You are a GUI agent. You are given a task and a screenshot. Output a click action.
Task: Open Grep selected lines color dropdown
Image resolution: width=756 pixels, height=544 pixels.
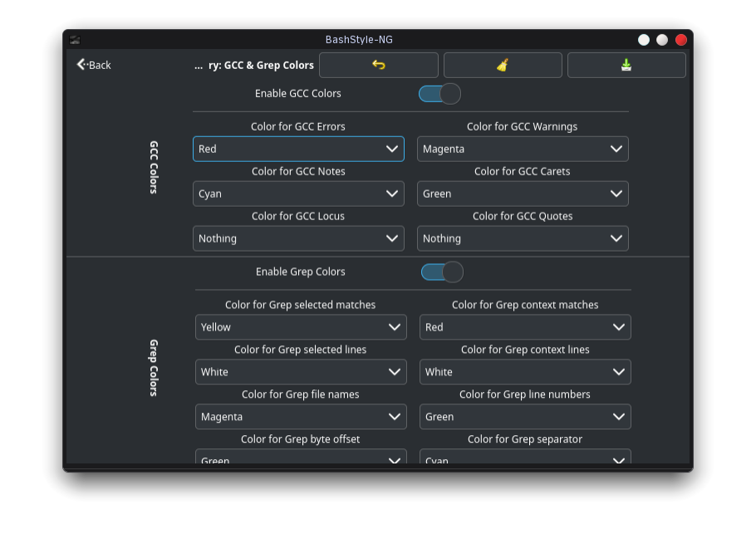(301, 372)
